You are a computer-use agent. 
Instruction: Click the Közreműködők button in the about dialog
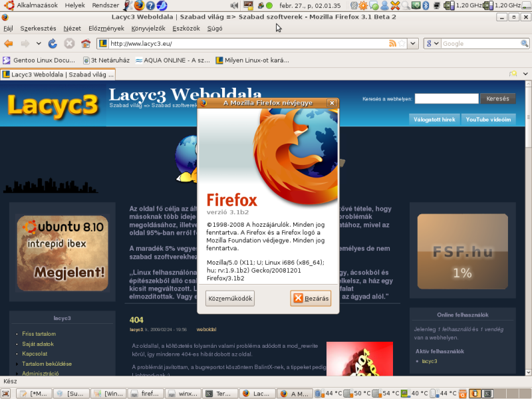click(x=230, y=299)
